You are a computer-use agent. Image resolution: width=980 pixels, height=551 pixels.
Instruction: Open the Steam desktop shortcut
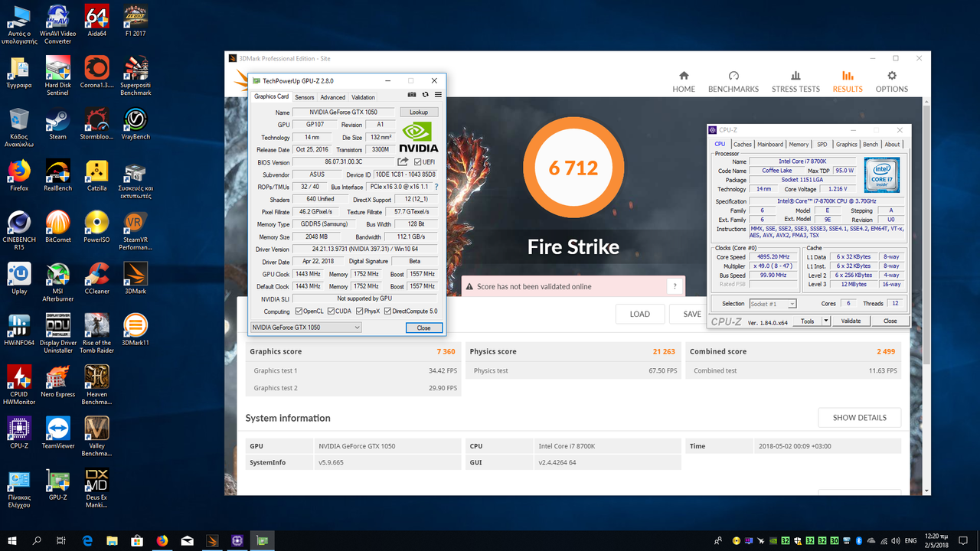click(57, 124)
